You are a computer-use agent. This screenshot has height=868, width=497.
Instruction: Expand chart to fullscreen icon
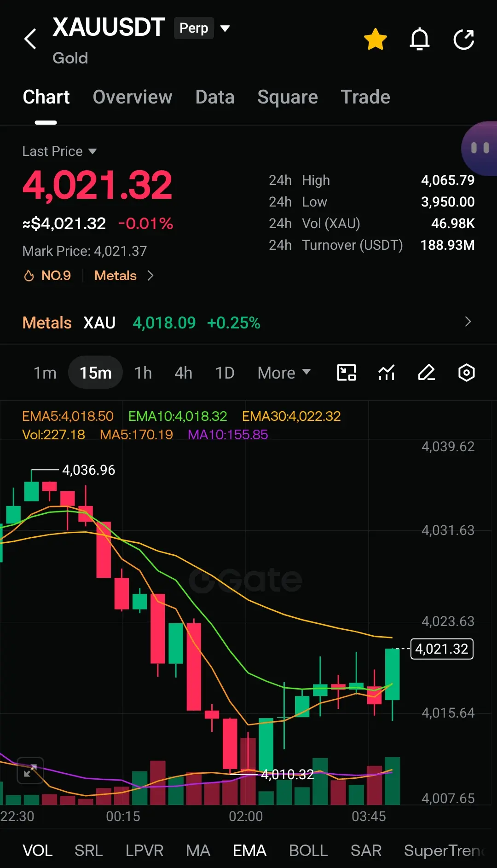click(30, 770)
